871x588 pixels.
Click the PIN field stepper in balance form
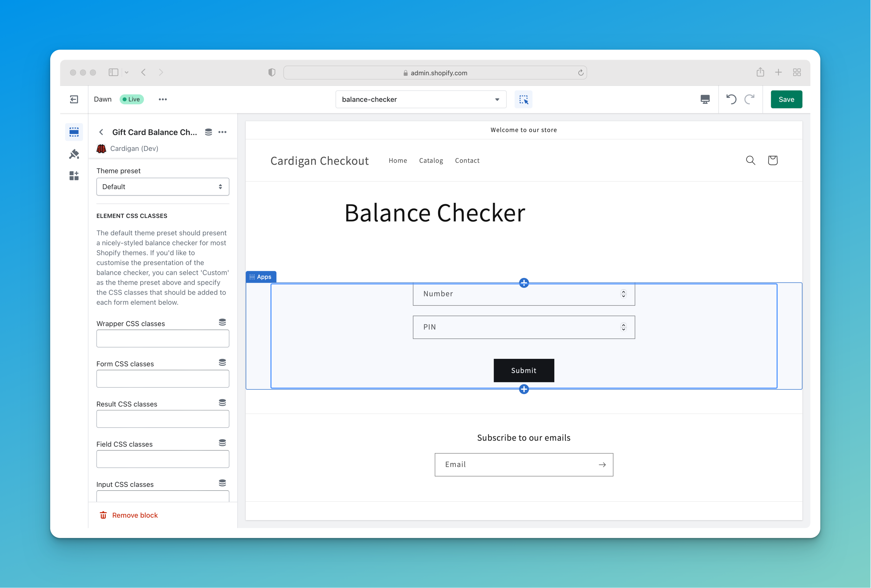tap(624, 327)
